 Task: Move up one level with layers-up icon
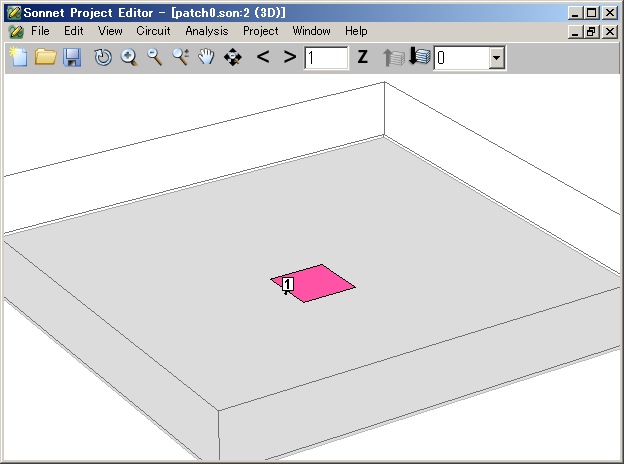[x=394, y=57]
